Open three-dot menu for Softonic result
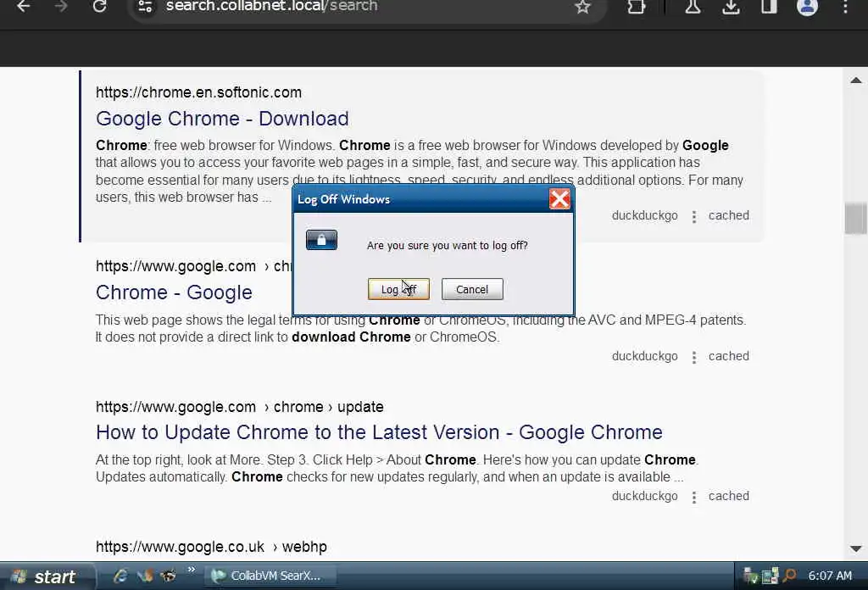Screen dimensions: 868x590 (693, 216)
